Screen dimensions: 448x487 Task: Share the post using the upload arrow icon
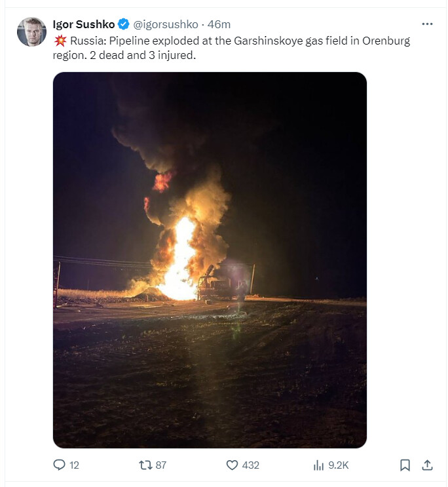click(427, 465)
